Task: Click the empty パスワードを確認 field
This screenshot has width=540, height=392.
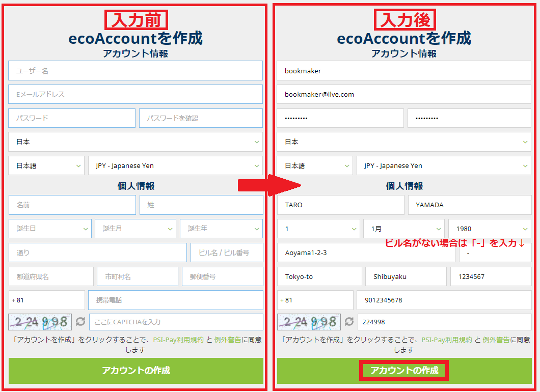Action: click(201, 118)
